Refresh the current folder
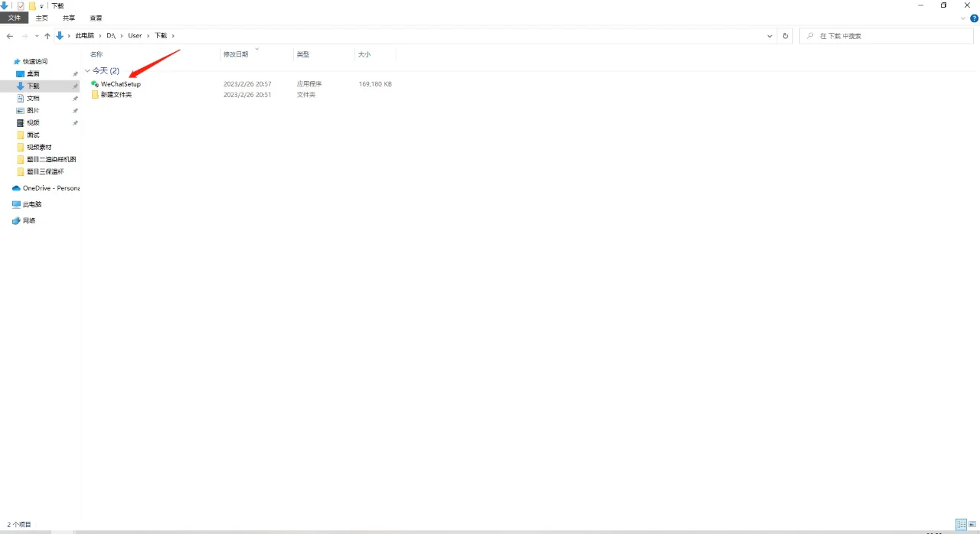980x534 pixels. tap(785, 36)
